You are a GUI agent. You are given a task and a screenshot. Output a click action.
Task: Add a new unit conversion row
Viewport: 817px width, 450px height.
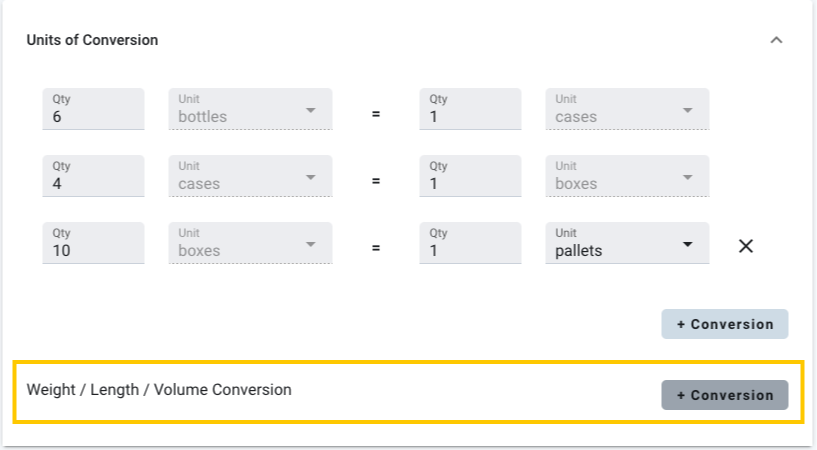pyautogui.click(x=724, y=324)
